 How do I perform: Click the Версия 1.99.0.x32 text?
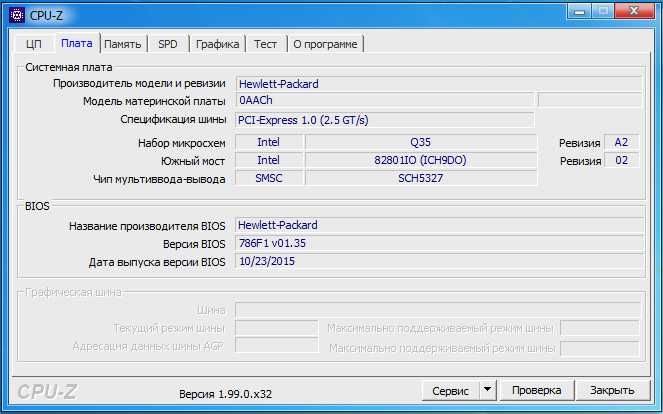(x=225, y=394)
